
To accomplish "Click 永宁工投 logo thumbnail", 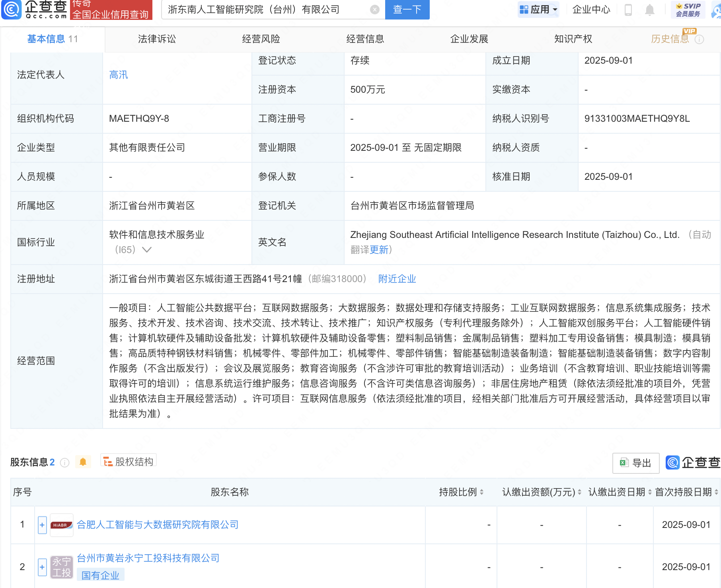I will point(62,567).
